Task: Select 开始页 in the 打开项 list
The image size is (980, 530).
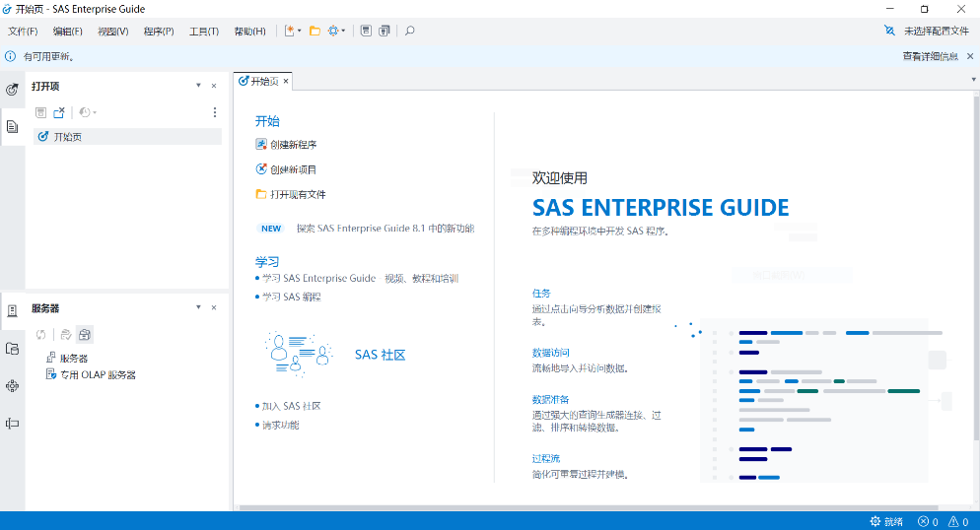Action: click(127, 137)
